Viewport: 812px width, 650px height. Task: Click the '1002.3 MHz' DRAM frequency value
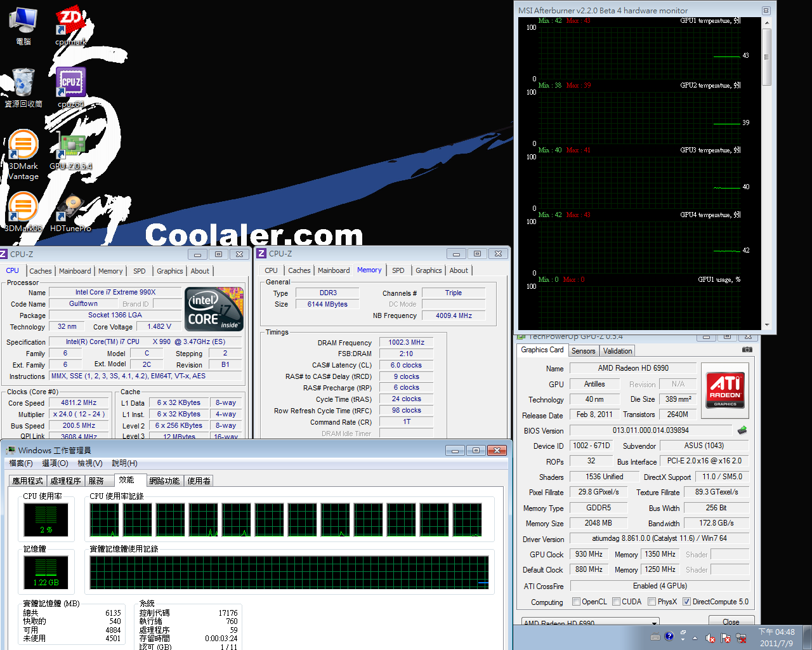click(x=407, y=342)
